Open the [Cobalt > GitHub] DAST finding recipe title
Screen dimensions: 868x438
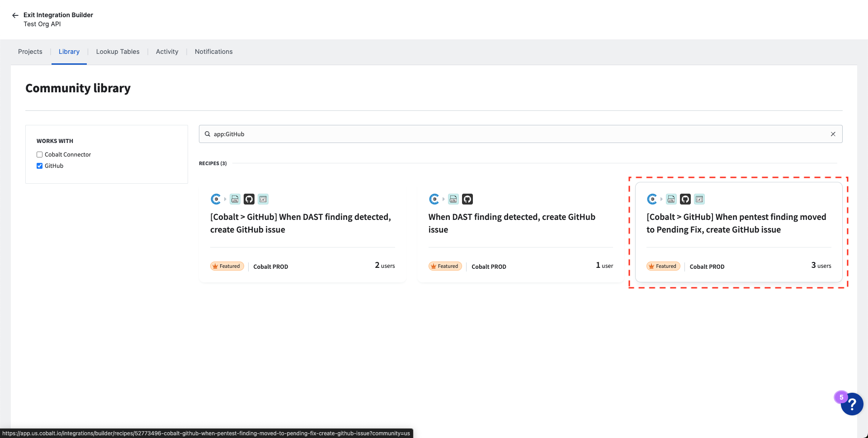click(301, 223)
